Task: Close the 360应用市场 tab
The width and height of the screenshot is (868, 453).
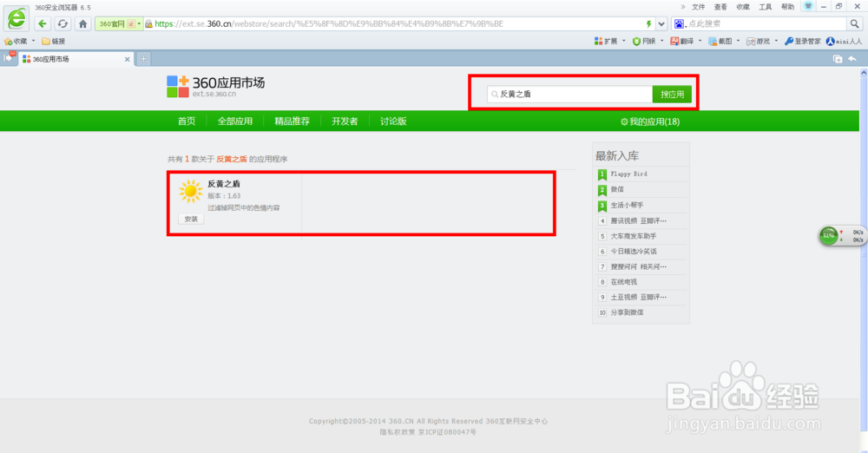Action: [x=128, y=59]
